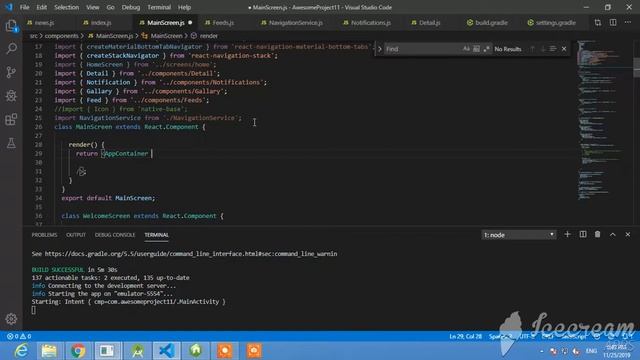Open the Debug menu
Screen dimensions: 640x360
131,7
